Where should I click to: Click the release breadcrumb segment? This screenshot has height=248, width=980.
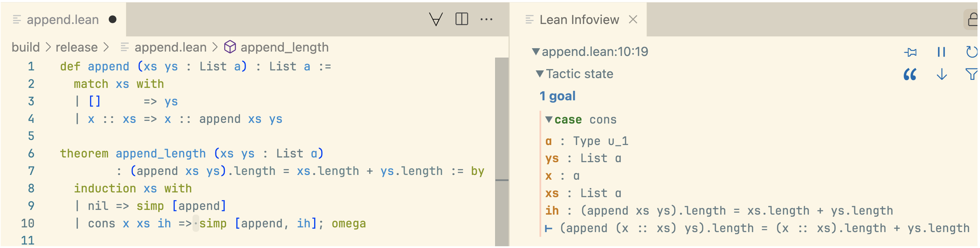(x=77, y=47)
